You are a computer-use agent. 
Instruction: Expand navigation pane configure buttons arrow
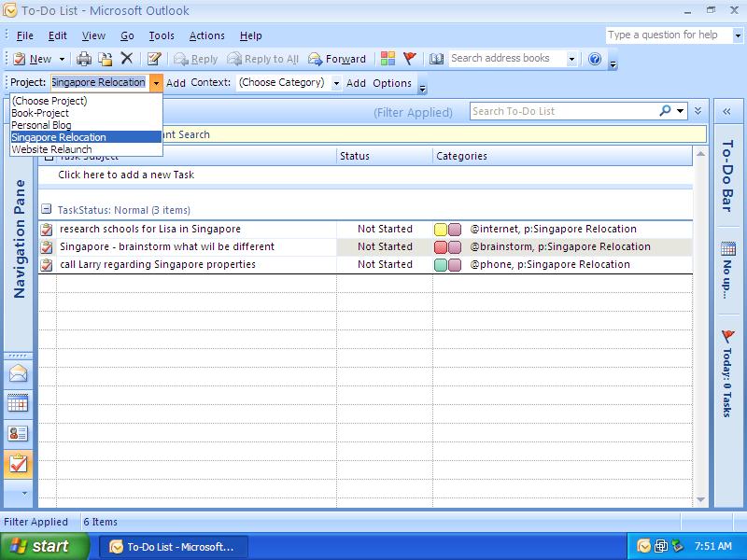pyautogui.click(x=25, y=494)
